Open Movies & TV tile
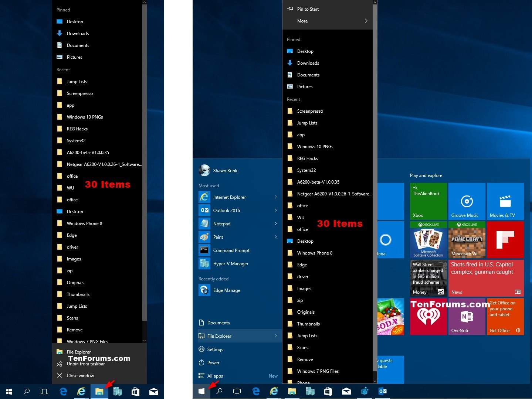This screenshot has width=532, height=399. 505,201
